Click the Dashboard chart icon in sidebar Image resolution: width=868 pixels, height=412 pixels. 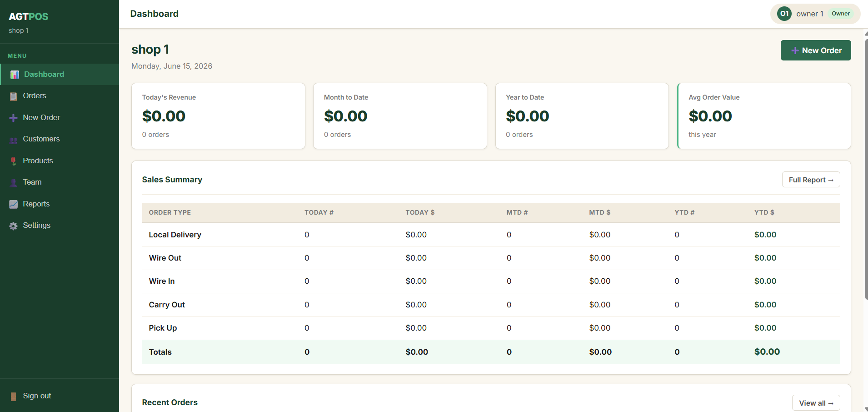tap(15, 75)
